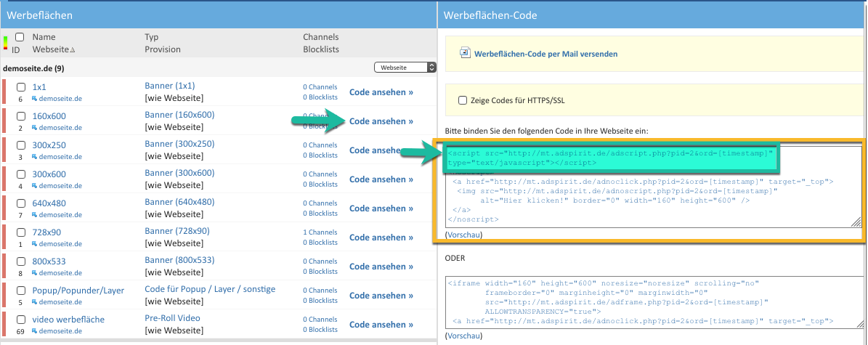Open Code ansehen for 160x600
The width and height of the screenshot is (868, 345).
[x=381, y=121]
